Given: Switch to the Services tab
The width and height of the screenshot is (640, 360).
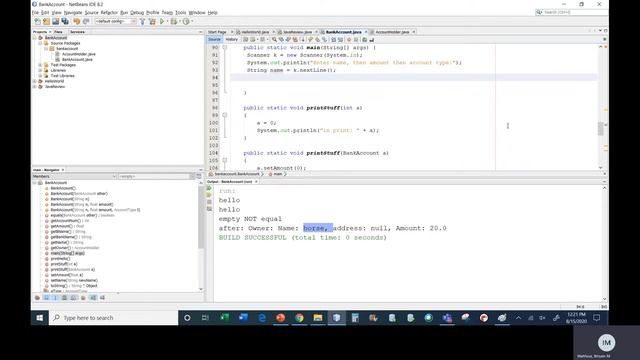Looking at the screenshot, I should click(x=77, y=32).
